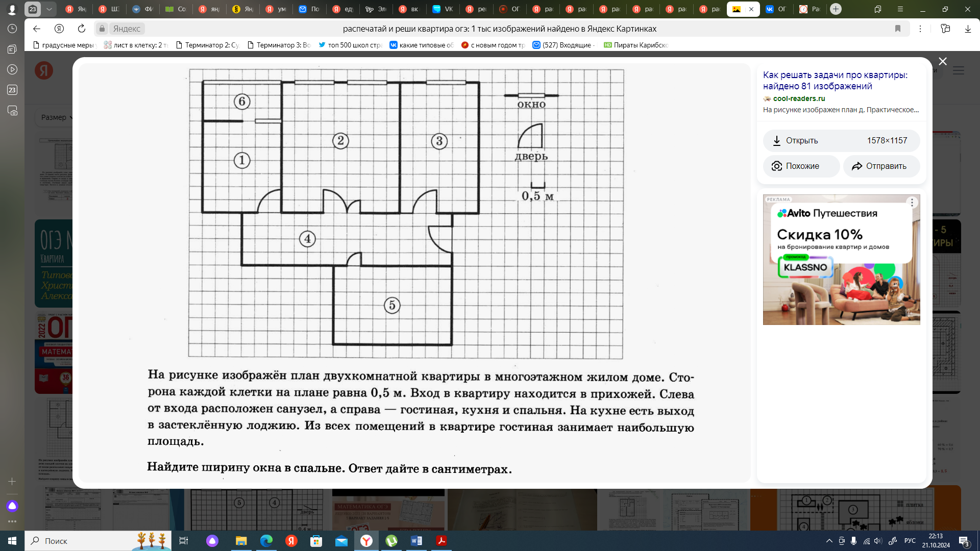Switch to the По mail tab

(309, 9)
